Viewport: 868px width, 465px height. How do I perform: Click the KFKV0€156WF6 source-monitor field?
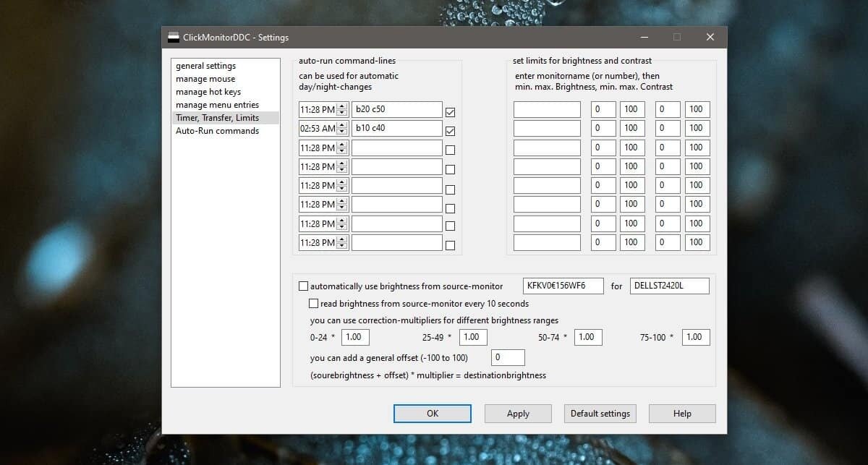coord(563,286)
